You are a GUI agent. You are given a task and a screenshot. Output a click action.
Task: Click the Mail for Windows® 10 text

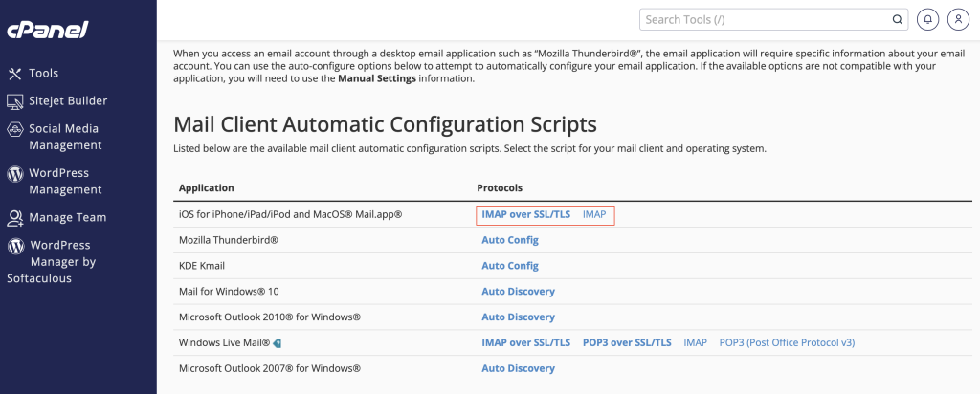pyautogui.click(x=229, y=291)
